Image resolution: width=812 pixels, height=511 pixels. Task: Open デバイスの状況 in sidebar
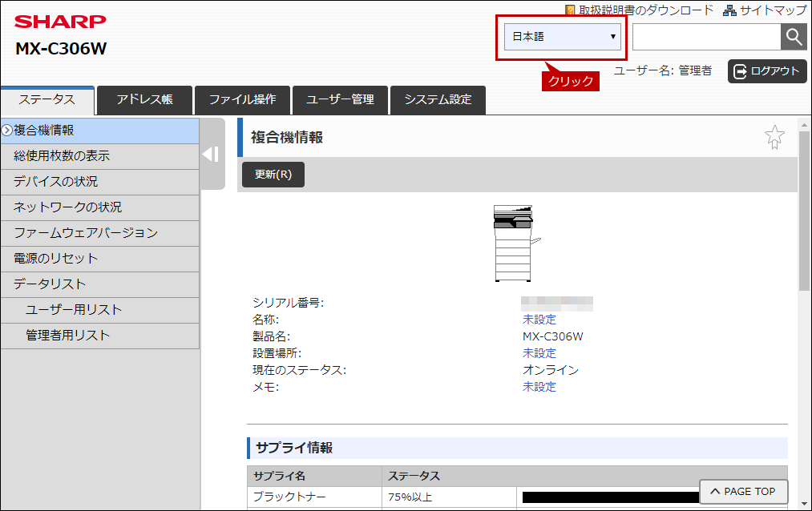coord(100,182)
